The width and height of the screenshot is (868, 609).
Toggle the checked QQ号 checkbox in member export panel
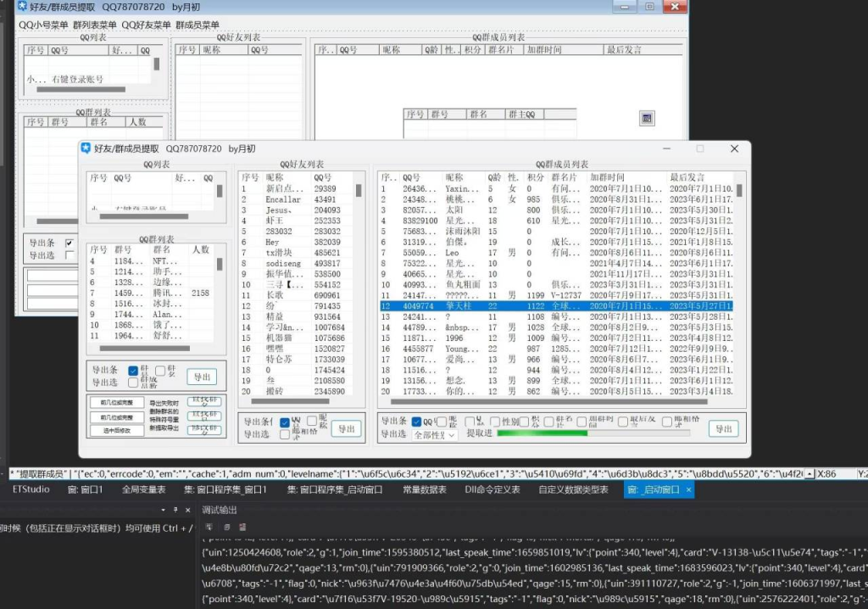[x=417, y=422]
